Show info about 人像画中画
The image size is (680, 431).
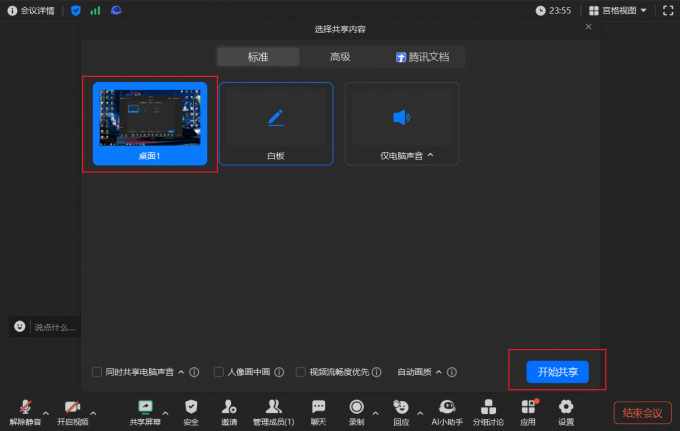[279, 372]
